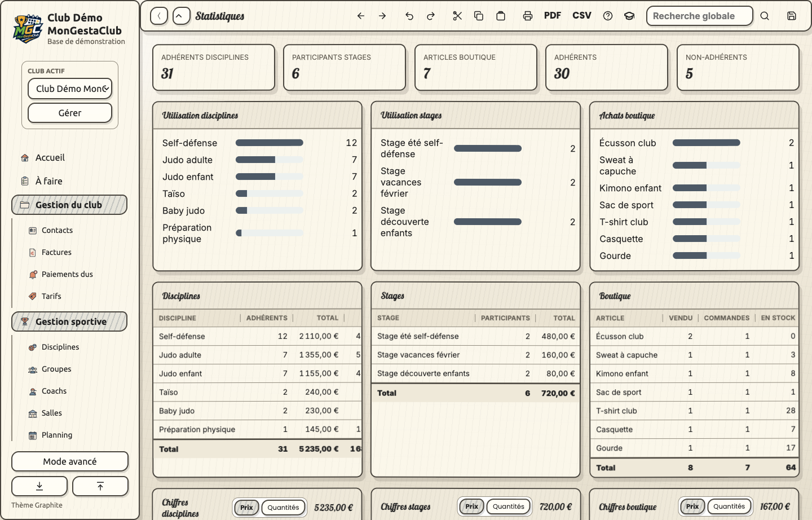Click the magnifier search icon

tap(765, 16)
